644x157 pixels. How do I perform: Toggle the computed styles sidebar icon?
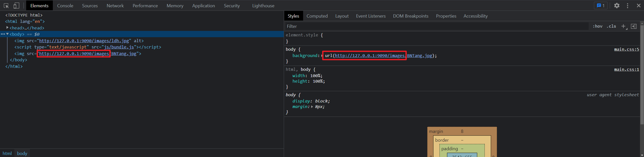(x=634, y=26)
